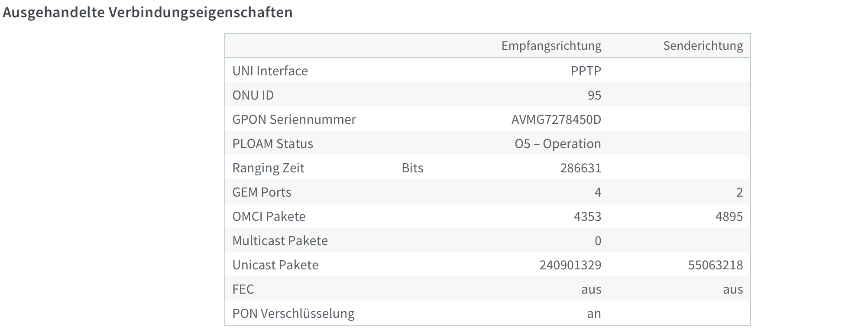The height and width of the screenshot is (330, 868).
Task: Click OMCI Pakete send count 4895
Action: tap(729, 216)
